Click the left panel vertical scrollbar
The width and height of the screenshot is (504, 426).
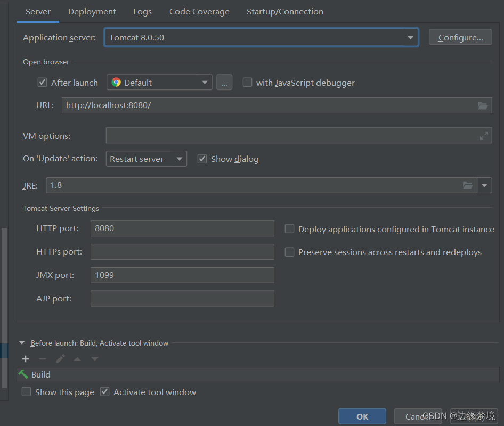click(4, 308)
